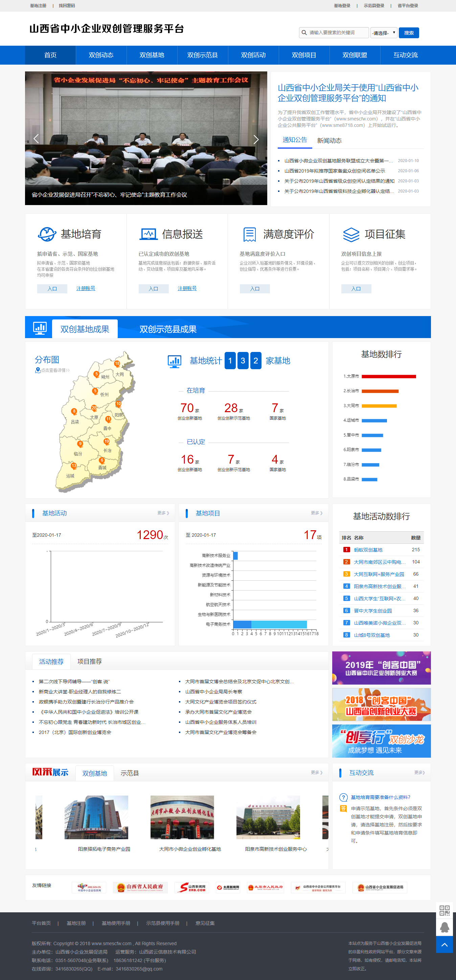Click the red 太原市 ranking bar

(x=389, y=377)
